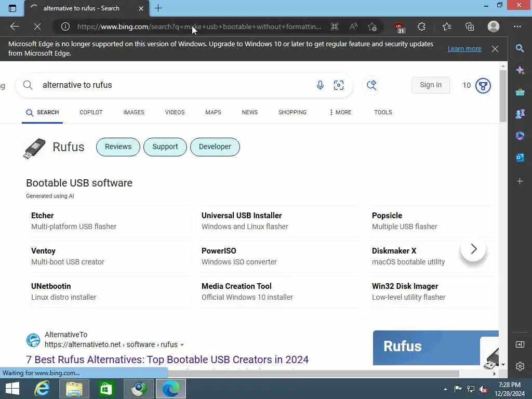Open the Universal USB Installer suggestion
Image resolution: width=532 pixels, height=399 pixels.
(280, 221)
